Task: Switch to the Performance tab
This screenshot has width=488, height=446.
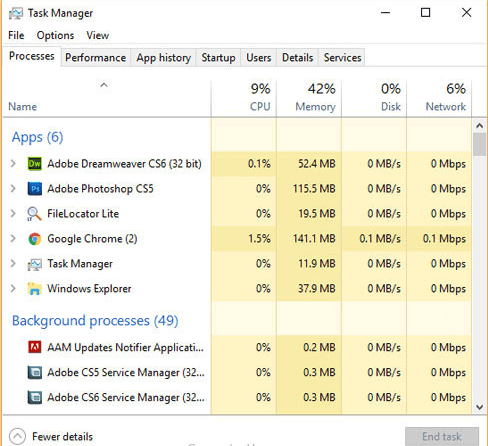Action: (96, 58)
